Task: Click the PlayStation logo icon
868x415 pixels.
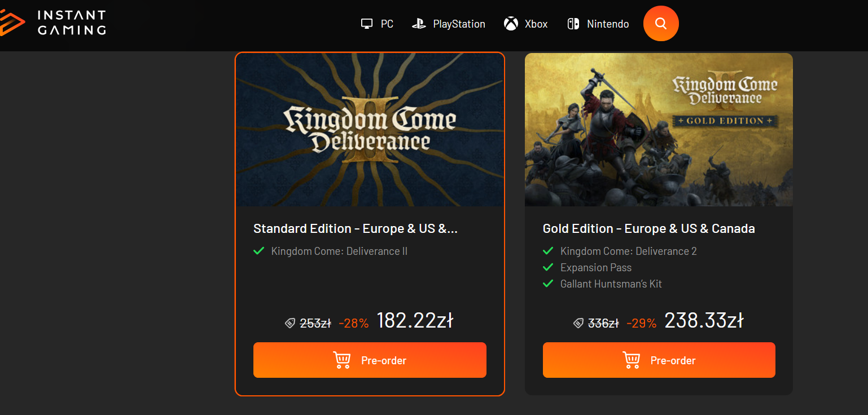Action: 419,24
